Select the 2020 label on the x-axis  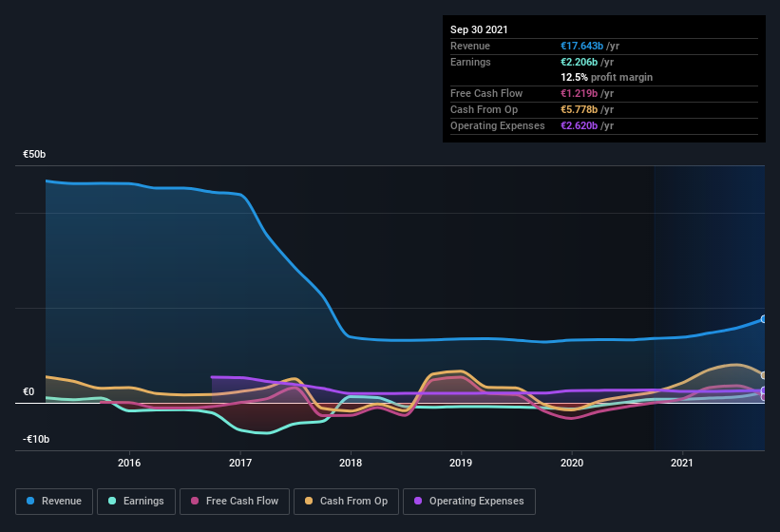coord(572,463)
